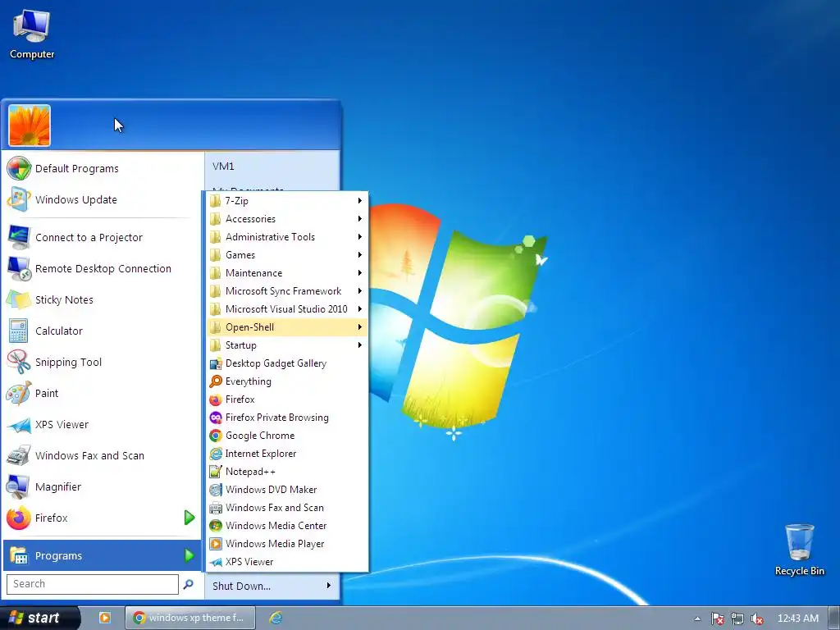Open Sticky Notes
The height and width of the screenshot is (630, 840).
pos(101,300)
